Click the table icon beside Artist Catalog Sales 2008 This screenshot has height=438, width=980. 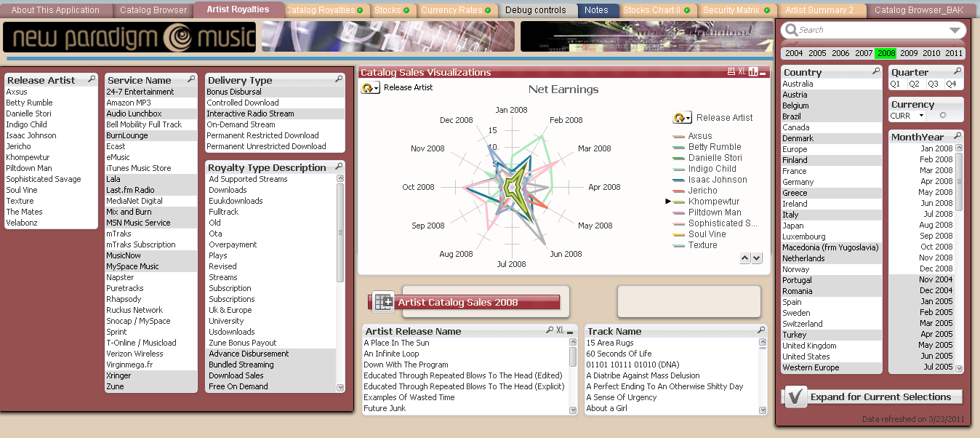[383, 301]
